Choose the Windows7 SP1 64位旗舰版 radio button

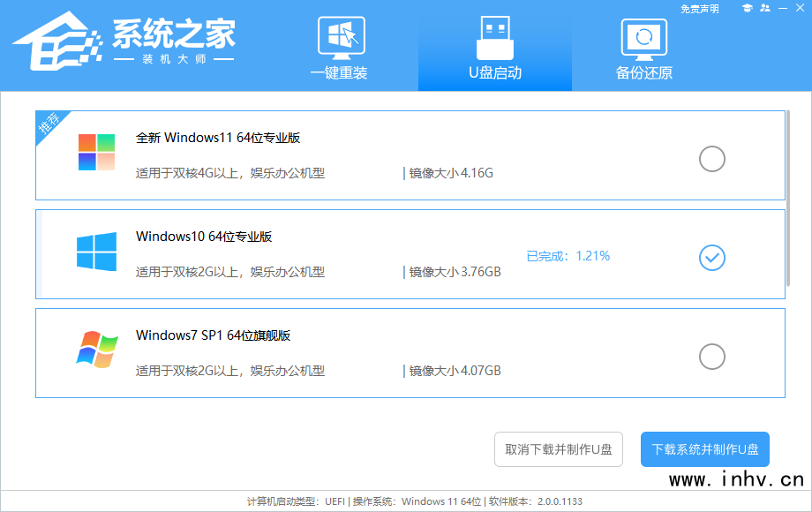pyautogui.click(x=711, y=357)
